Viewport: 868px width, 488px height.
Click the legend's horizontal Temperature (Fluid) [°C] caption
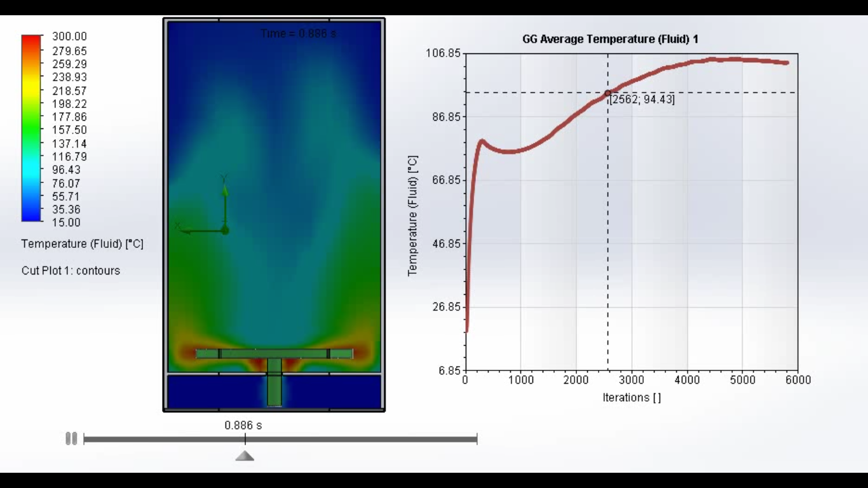point(83,244)
